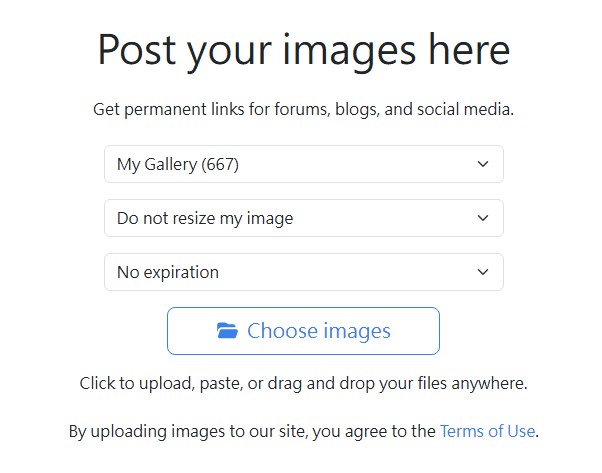Click the gallery dropdown chevron arrow
Image resolution: width=602 pixels, height=473 pixels.
[x=483, y=164]
